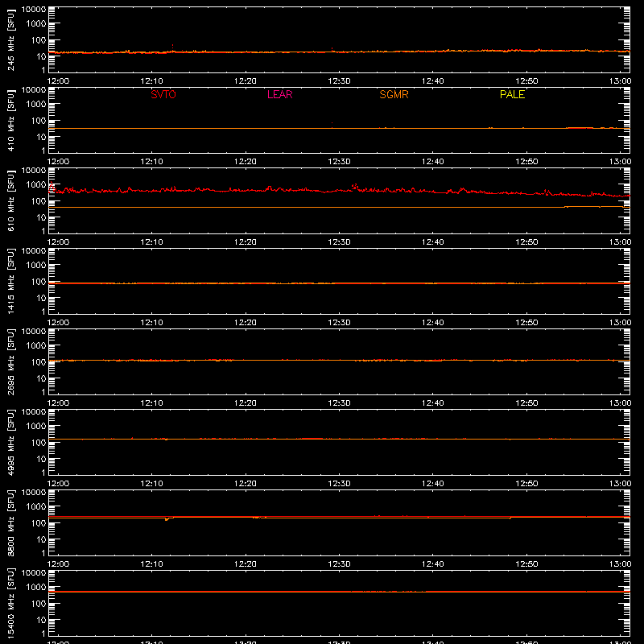Click 12:00 time label below 245 MHz plot
Image resolution: width=644 pixels, height=644 pixels.
click(x=58, y=81)
